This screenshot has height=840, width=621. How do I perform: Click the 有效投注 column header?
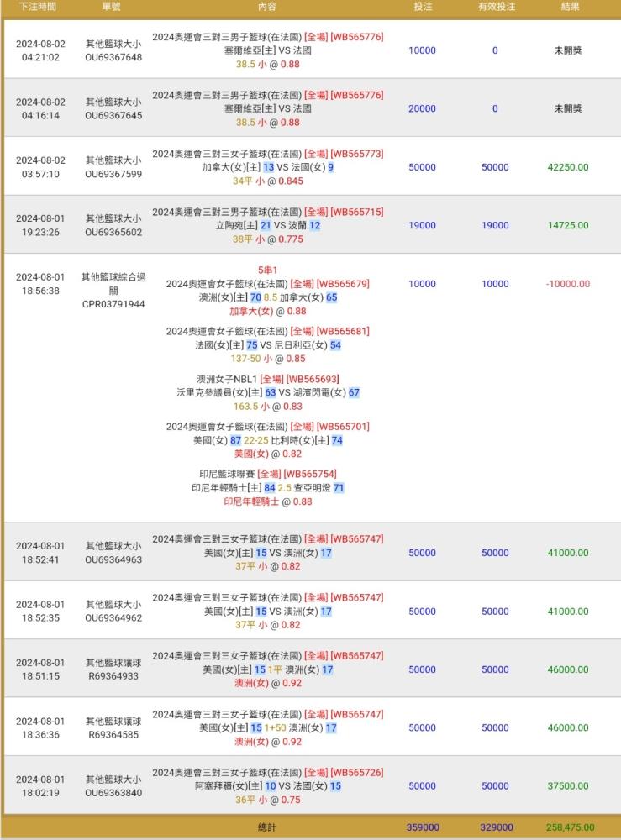pyautogui.click(x=495, y=7)
